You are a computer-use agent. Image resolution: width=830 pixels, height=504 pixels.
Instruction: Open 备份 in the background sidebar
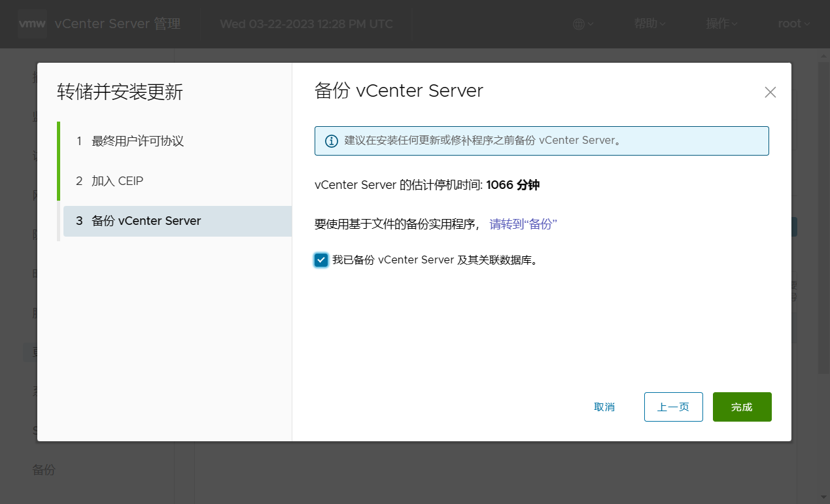44,470
